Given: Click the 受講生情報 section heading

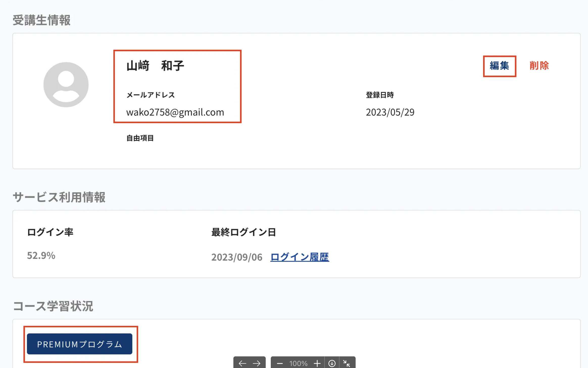Looking at the screenshot, I should [x=42, y=20].
